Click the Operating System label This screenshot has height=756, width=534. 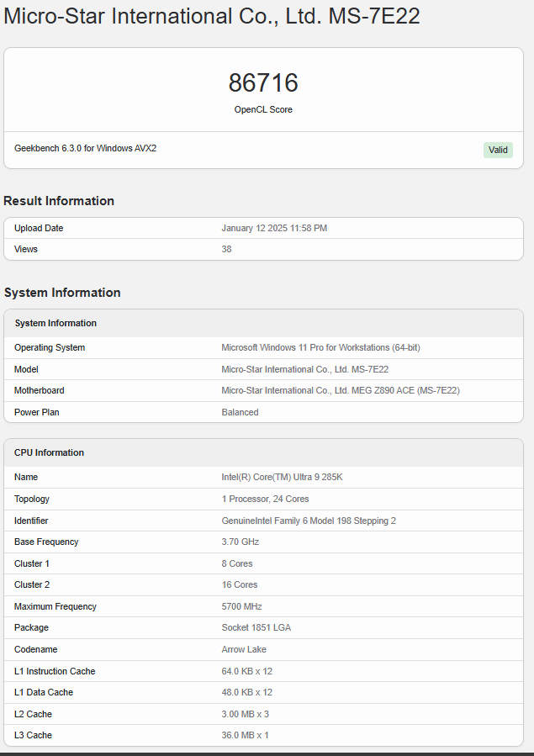(49, 347)
